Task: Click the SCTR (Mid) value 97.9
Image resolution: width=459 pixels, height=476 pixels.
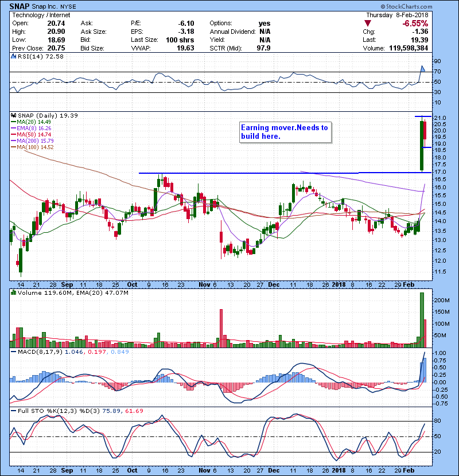Action: tap(263, 48)
